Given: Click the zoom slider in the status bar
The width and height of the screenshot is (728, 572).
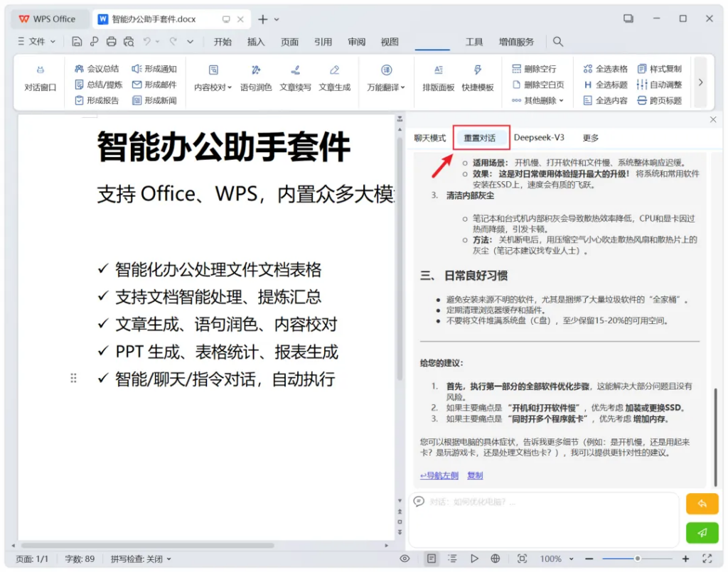Looking at the screenshot, I should pos(637,559).
